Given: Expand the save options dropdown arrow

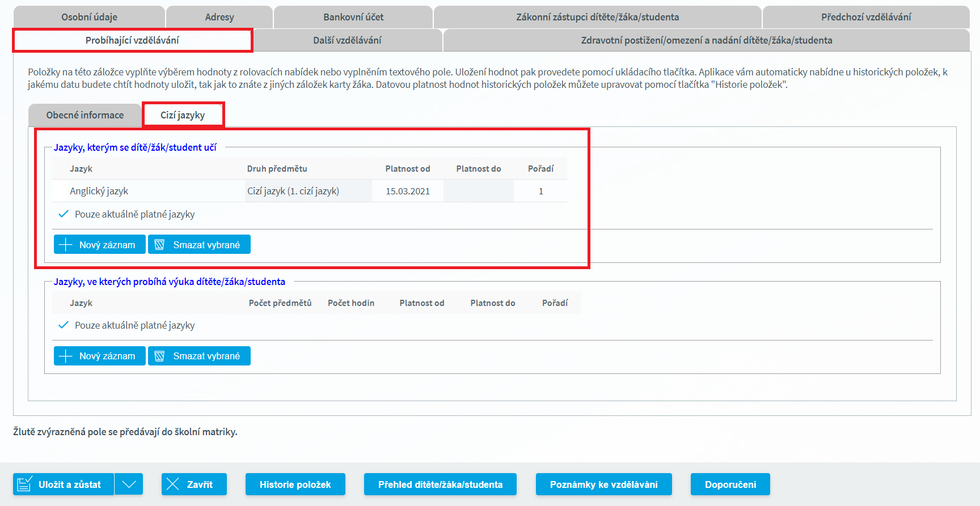Looking at the screenshot, I should point(129,484).
